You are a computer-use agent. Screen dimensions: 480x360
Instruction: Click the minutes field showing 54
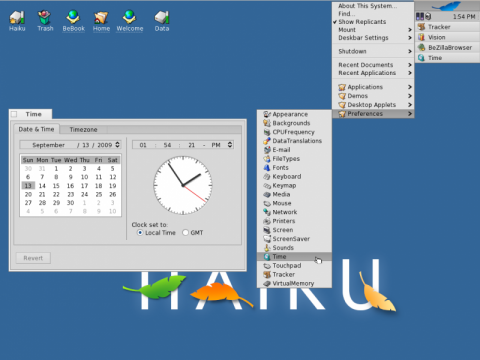tap(167, 145)
